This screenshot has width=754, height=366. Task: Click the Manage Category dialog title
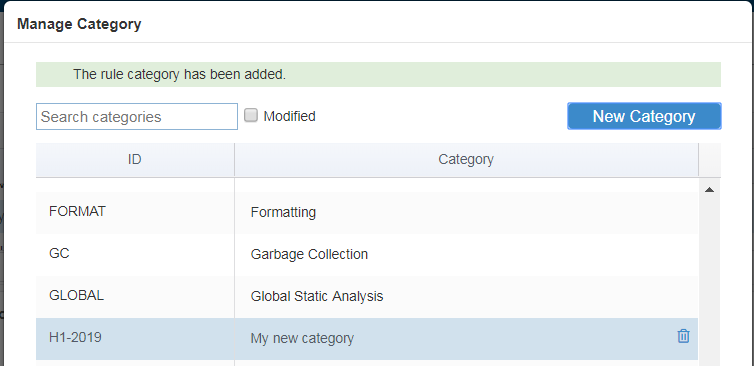click(x=79, y=24)
